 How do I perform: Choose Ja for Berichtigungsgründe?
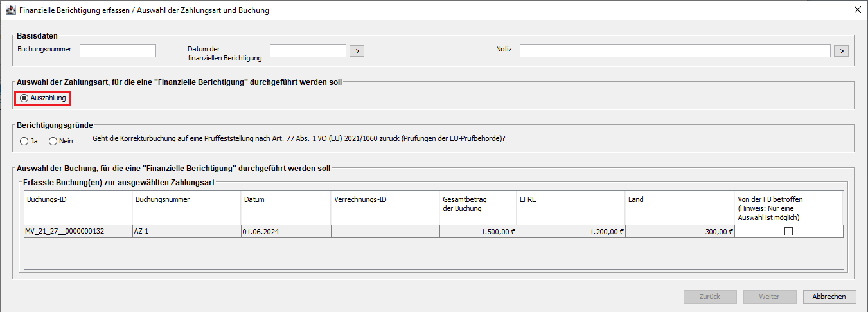(x=24, y=141)
